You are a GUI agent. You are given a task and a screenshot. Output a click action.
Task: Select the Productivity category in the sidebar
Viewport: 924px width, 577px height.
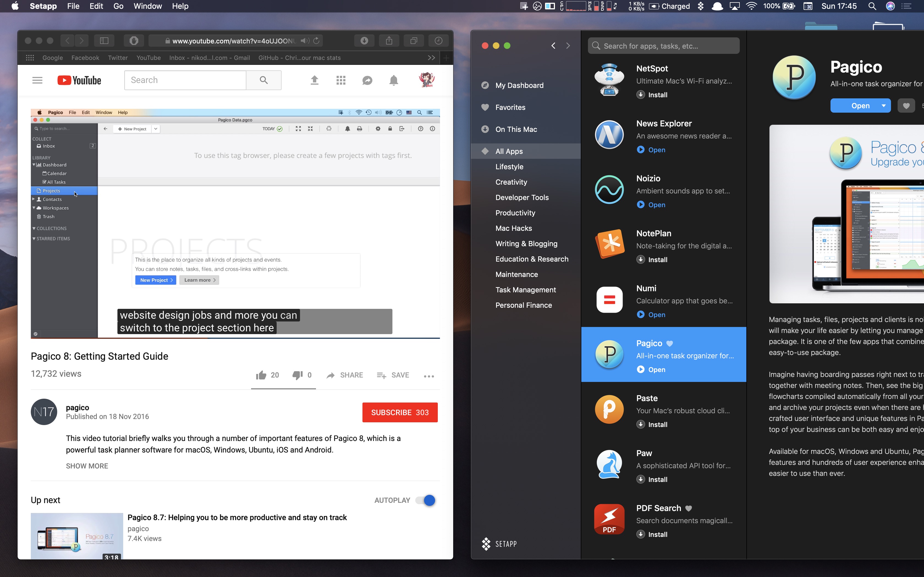click(515, 213)
